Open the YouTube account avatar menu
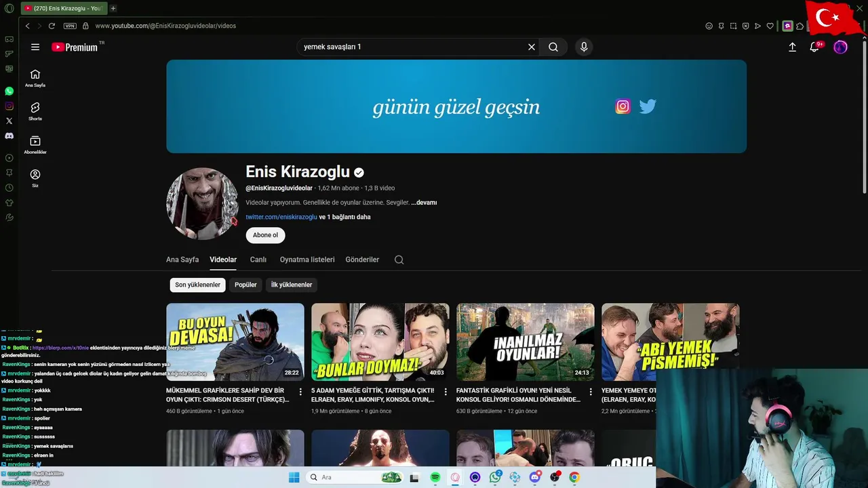This screenshot has width=868, height=488. click(x=840, y=47)
